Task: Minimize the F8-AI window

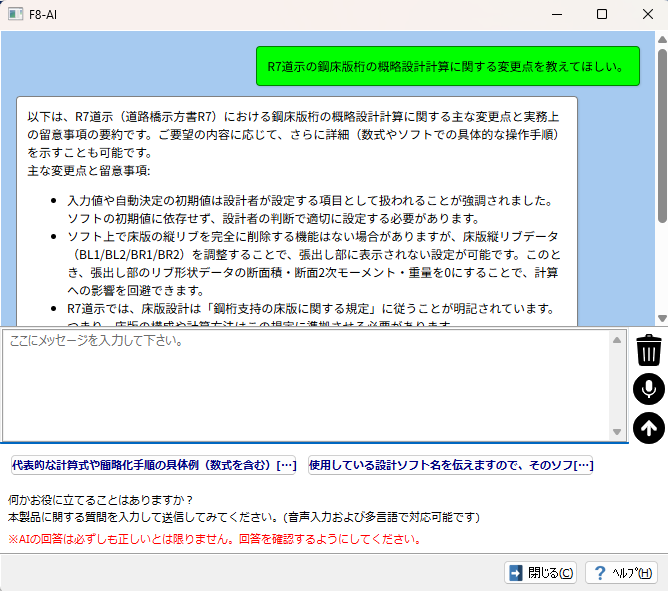Action: tap(557, 14)
